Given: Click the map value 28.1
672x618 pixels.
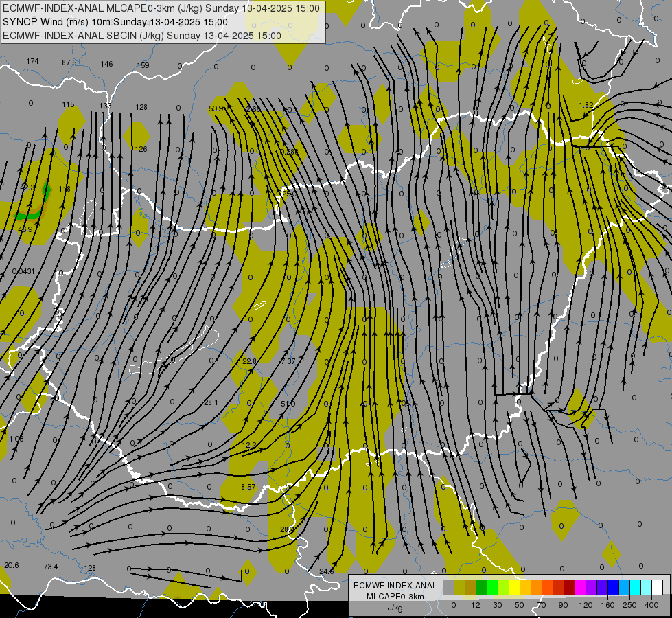Looking at the screenshot, I should [x=211, y=402].
